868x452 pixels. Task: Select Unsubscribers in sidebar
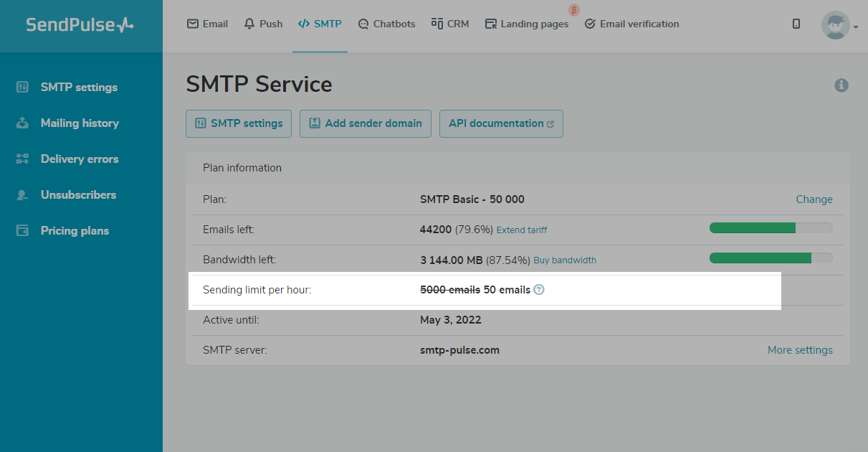pos(77,195)
